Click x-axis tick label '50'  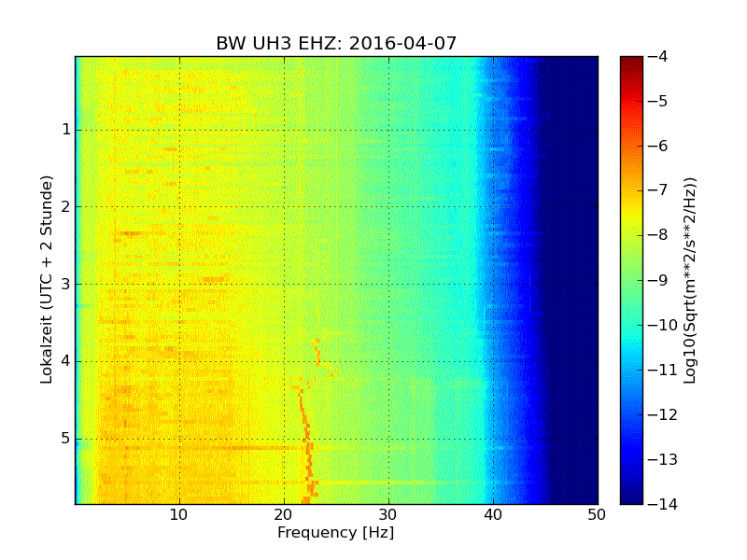coord(597,515)
